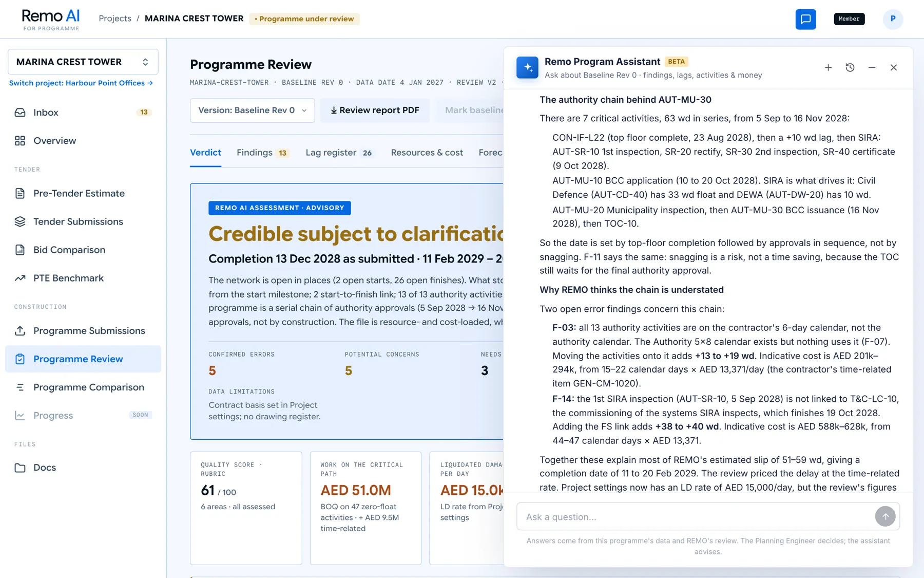924x578 pixels.
Task: Minimize the Remo Program Assistant panel
Action: click(872, 68)
